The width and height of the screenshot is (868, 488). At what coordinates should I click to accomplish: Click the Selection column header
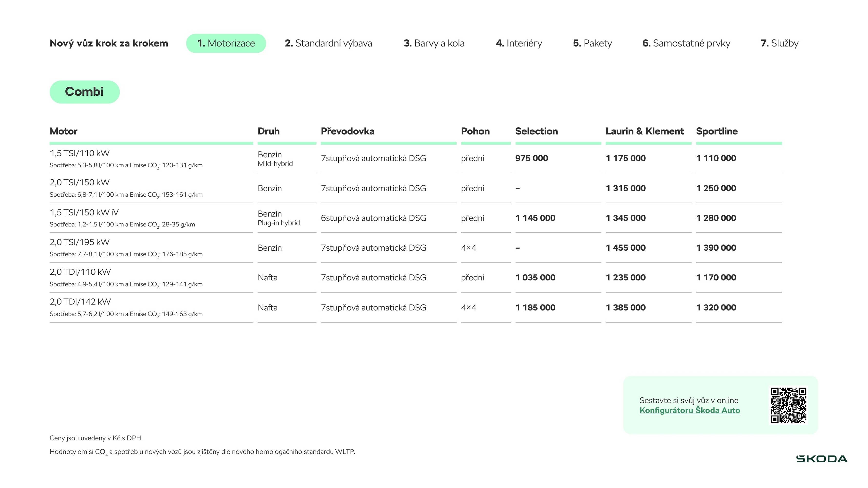pos(537,131)
